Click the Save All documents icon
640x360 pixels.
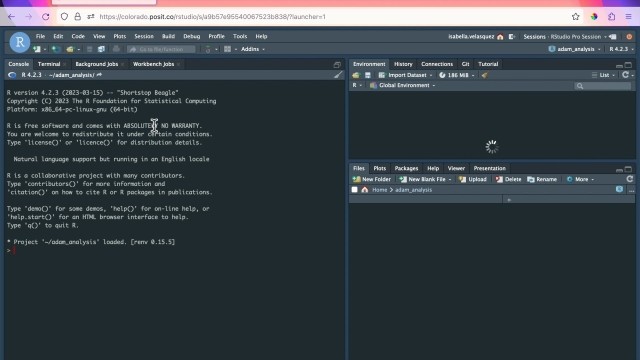tap(101, 49)
